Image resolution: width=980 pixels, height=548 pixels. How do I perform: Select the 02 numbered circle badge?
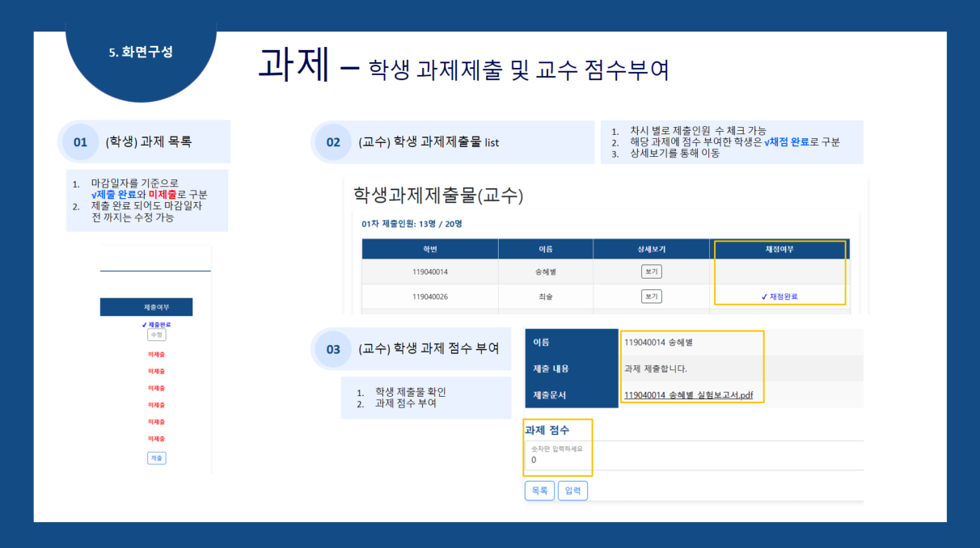333,142
